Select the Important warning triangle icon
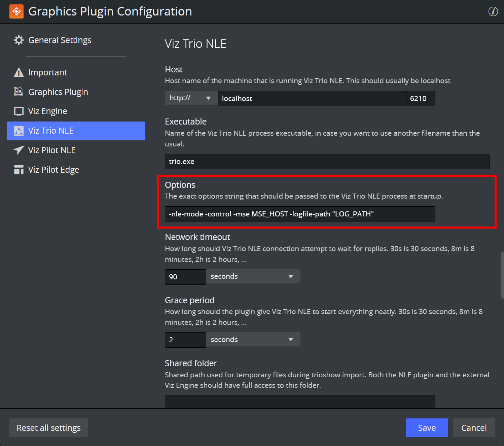 click(x=19, y=72)
